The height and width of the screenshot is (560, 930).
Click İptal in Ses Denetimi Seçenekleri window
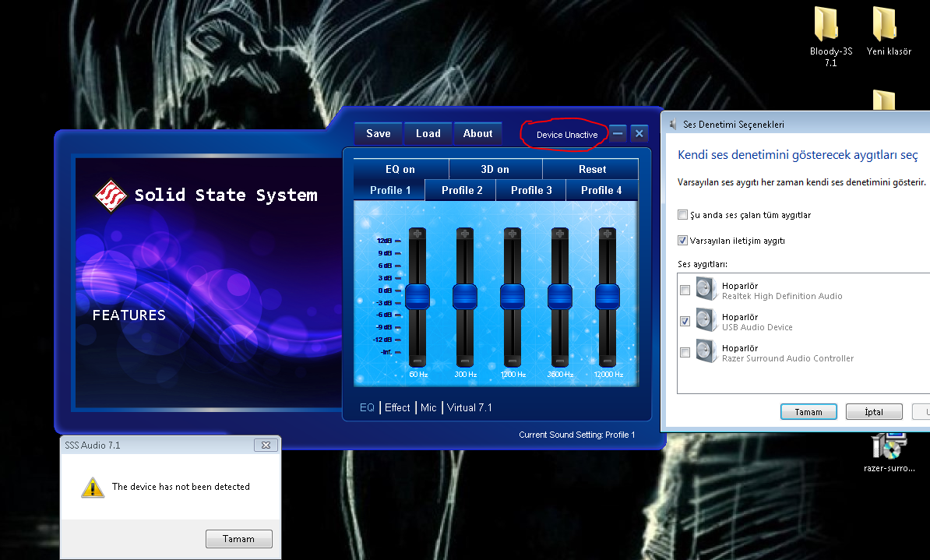pos(874,412)
